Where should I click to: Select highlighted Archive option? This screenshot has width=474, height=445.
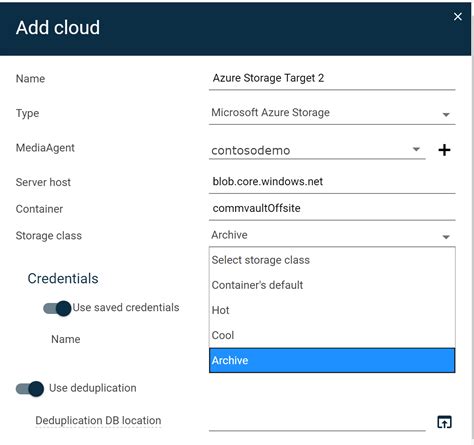(332, 360)
